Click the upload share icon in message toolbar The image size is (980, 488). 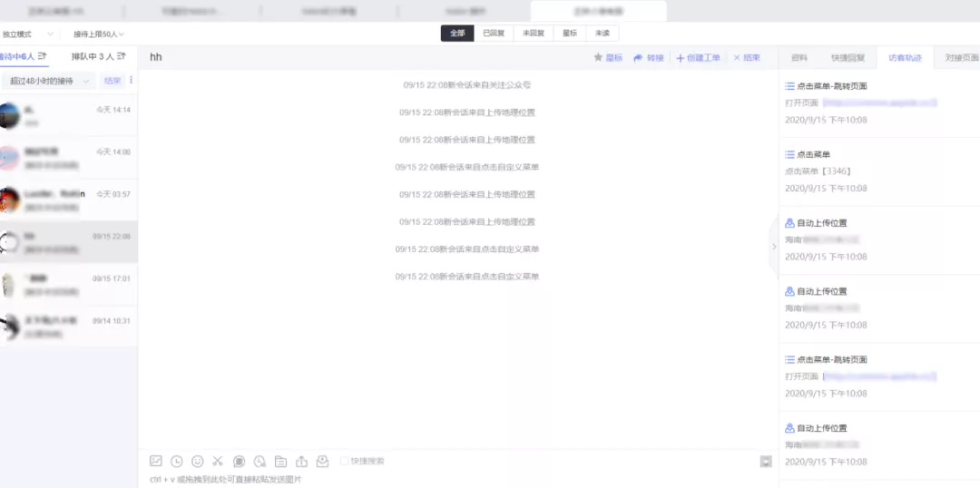(301, 461)
